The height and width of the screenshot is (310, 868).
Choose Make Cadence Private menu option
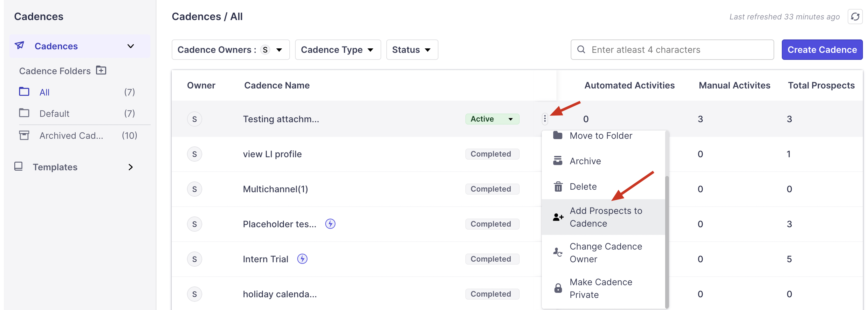[x=601, y=288]
